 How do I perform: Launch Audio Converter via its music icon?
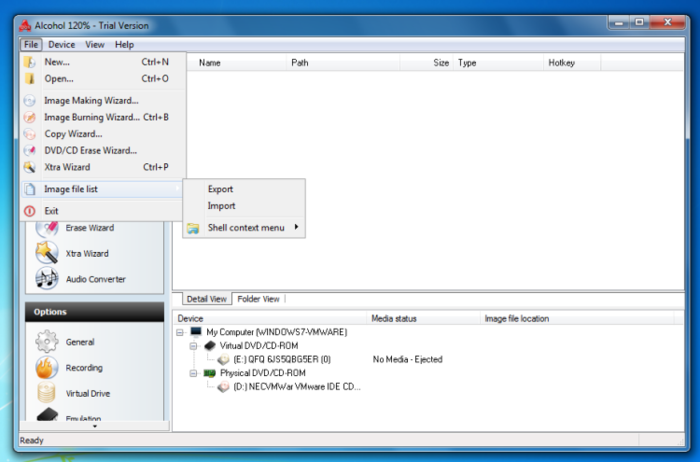(x=47, y=279)
